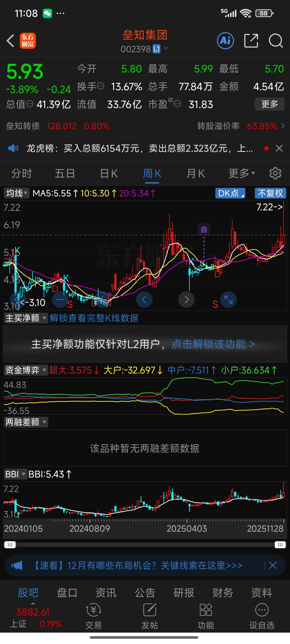Open the 均线 indicator dropdown
Image resolution: width=290 pixels, height=644 pixels.
tap(16, 193)
